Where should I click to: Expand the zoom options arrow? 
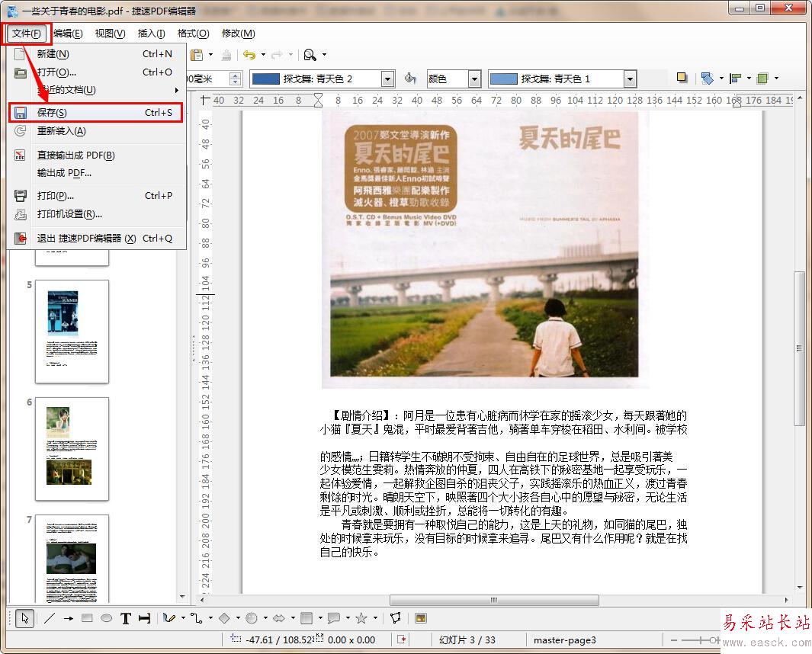(x=325, y=54)
